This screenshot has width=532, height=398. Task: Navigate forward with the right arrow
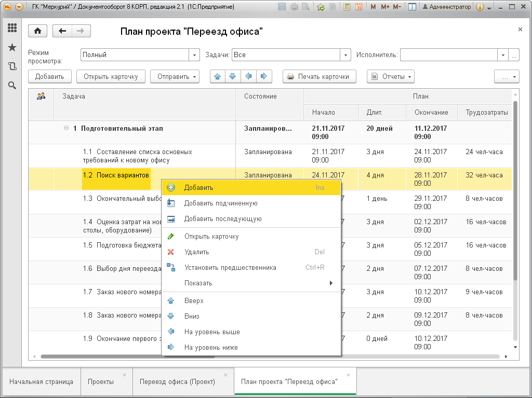[81, 31]
